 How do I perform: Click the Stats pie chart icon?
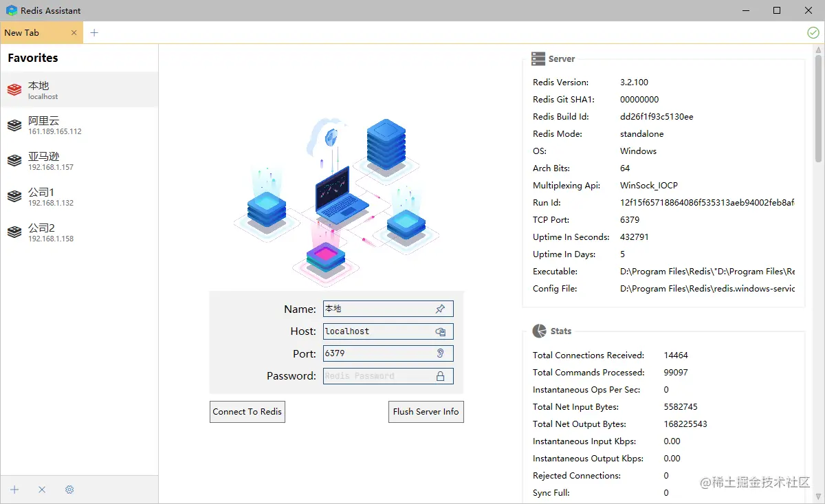[x=540, y=331]
